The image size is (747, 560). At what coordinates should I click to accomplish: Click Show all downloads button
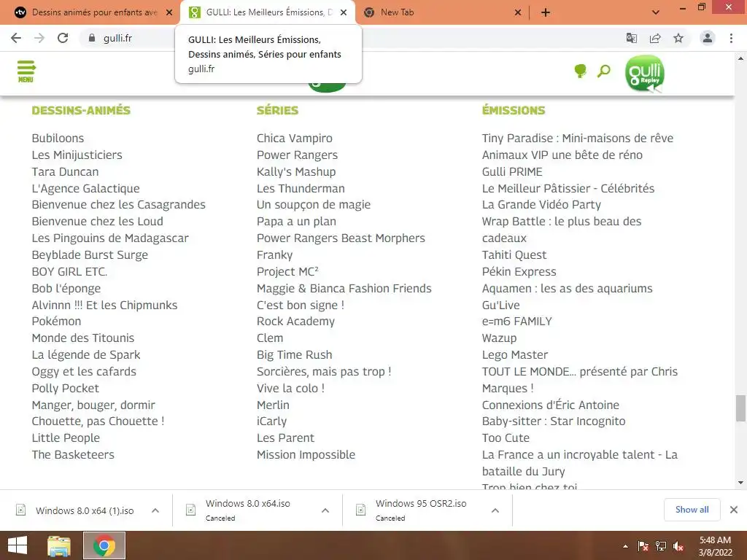click(x=692, y=510)
